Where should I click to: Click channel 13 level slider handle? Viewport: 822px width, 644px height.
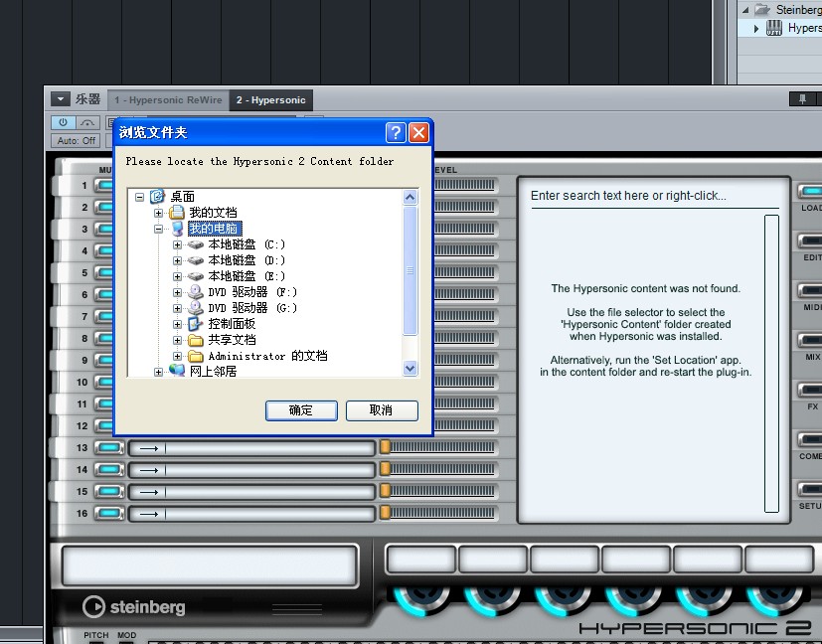386,447
